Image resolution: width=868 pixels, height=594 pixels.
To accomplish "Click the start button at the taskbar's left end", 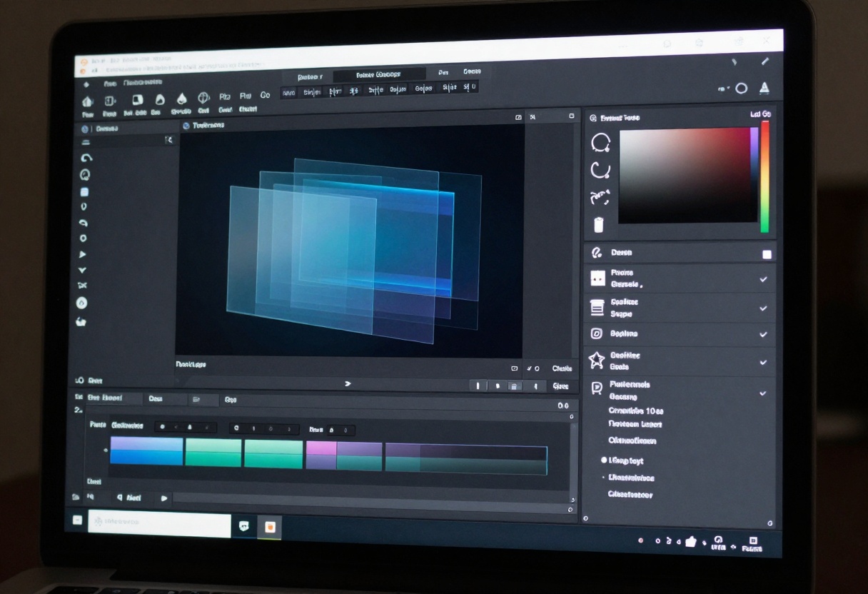I will coord(77,520).
